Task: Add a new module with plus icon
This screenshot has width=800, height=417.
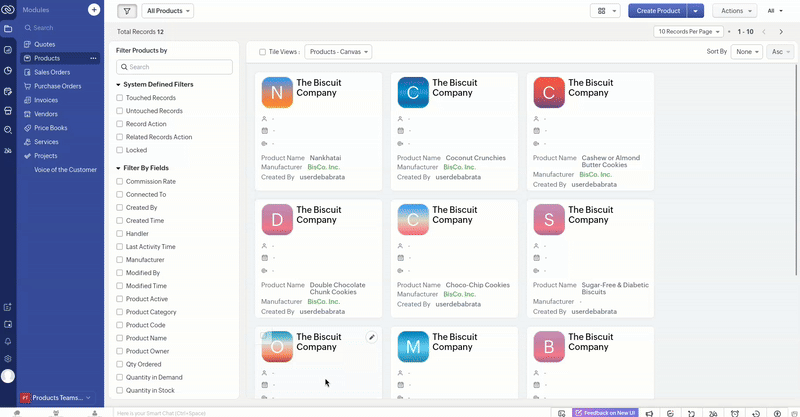Action: pyautogui.click(x=94, y=10)
